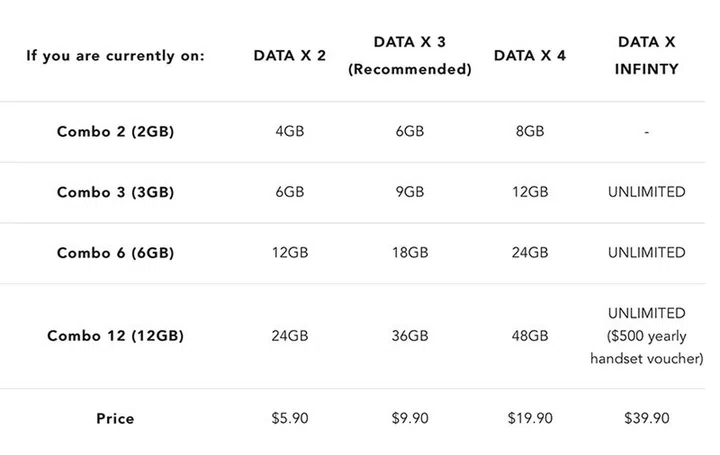Click the Combo 2 (2GB) row label
Screen dimensions: 720x455
tap(115, 131)
